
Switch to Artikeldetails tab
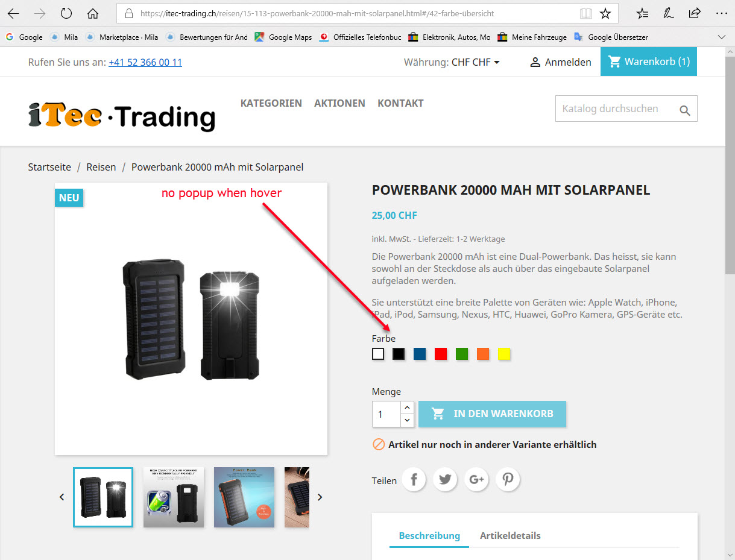[x=510, y=535]
